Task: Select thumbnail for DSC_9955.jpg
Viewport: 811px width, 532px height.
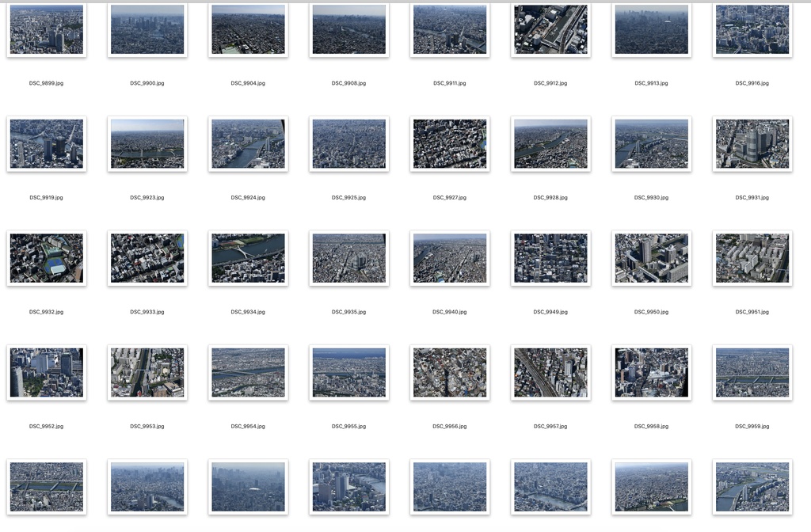Action: click(x=349, y=372)
